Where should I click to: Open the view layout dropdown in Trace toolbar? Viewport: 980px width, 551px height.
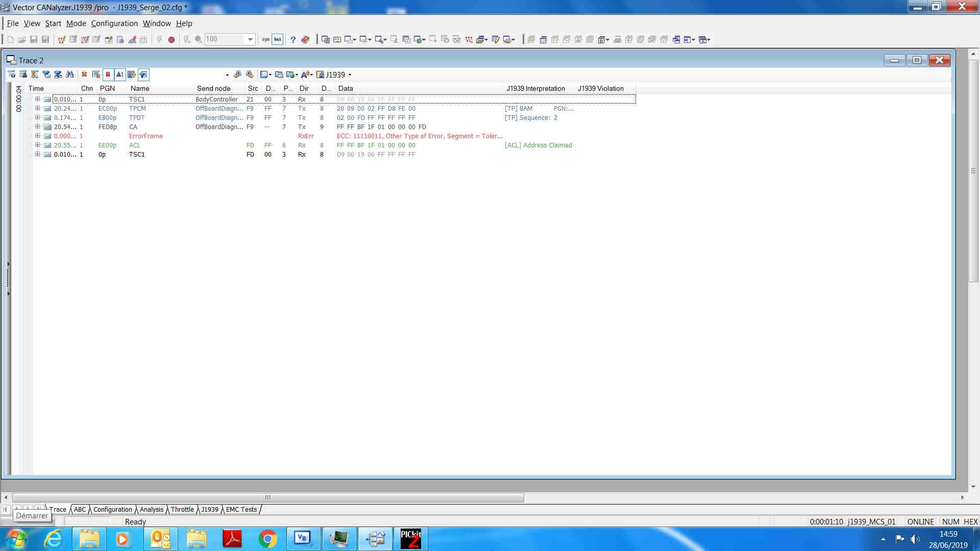pyautogui.click(x=266, y=74)
